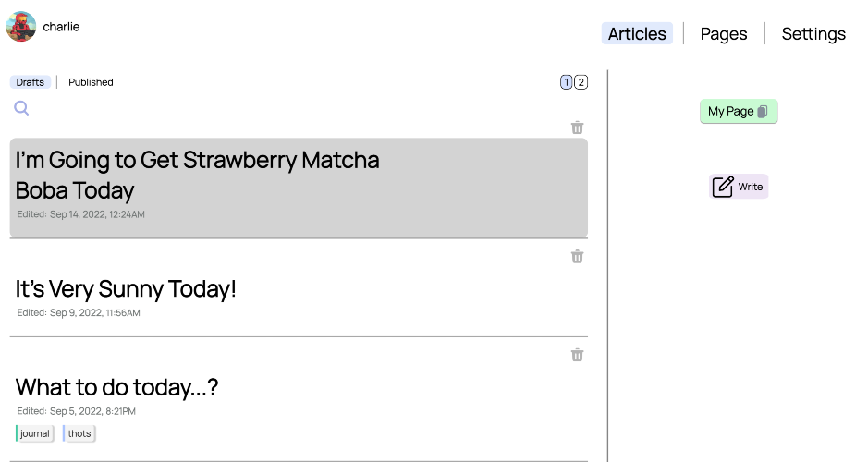Delete the It's Very Sunny Today draft
The width and height of the screenshot is (868, 462).
click(x=577, y=256)
